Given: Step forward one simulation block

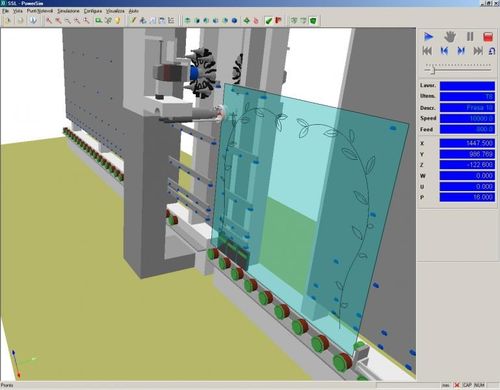Looking at the screenshot, I should point(461,51).
